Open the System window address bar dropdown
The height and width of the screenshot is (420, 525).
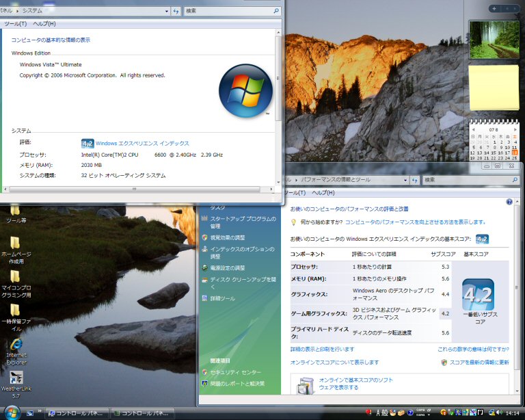166,11
